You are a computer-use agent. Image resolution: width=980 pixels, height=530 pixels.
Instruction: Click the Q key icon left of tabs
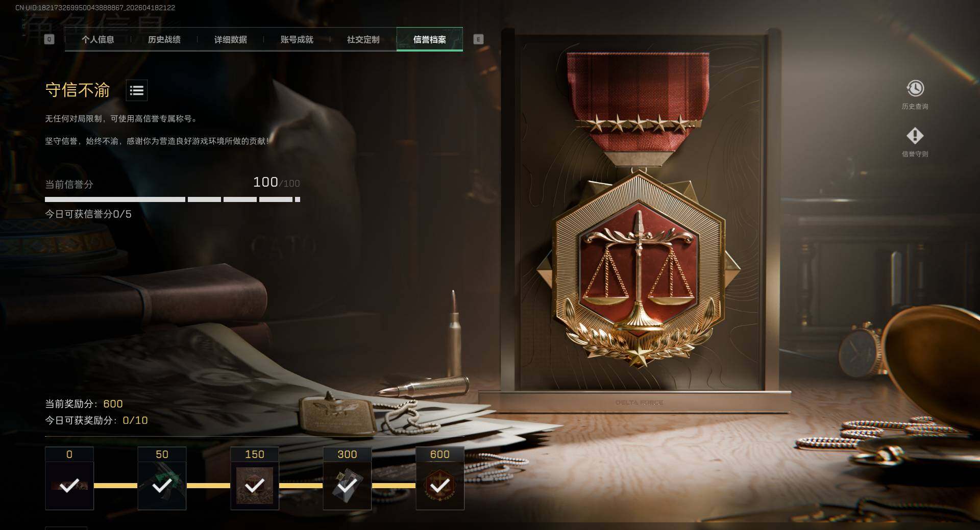click(x=49, y=39)
